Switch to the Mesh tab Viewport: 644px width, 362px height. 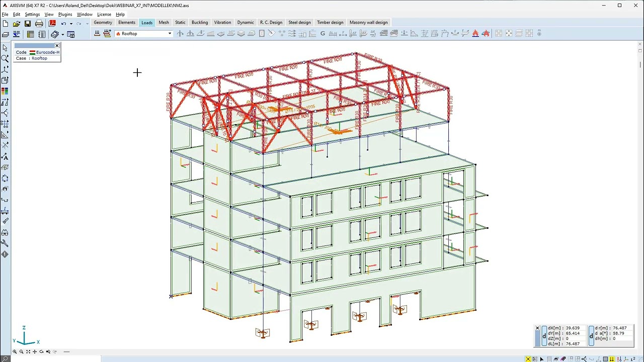(x=164, y=23)
